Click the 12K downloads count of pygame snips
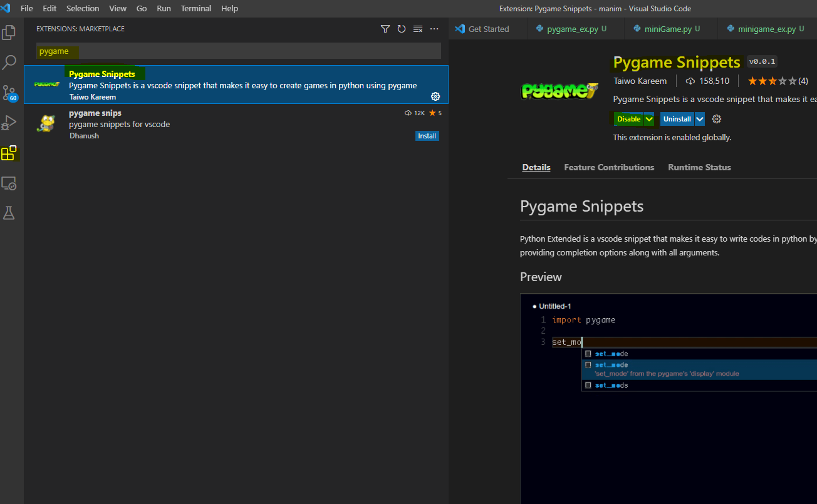 pos(415,113)
